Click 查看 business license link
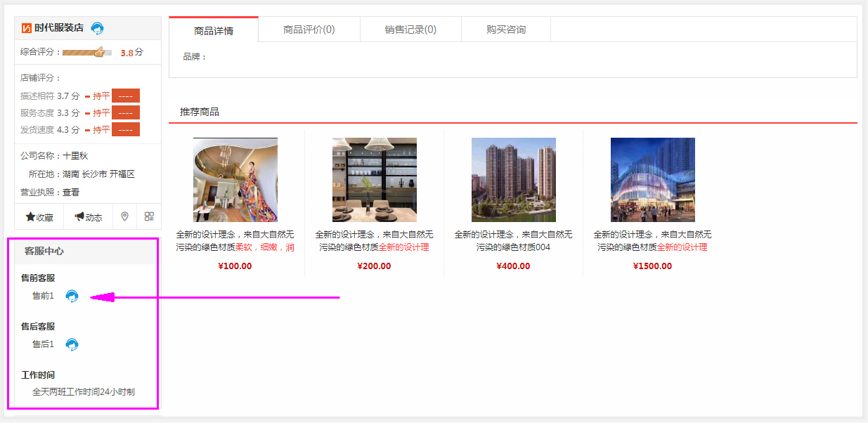868x423 pixels. [x=71, y=192]
